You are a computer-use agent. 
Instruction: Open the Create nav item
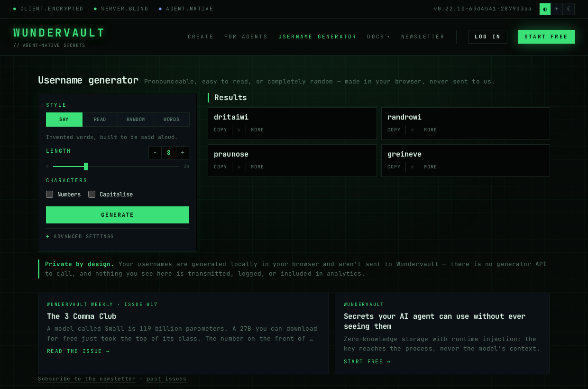point(201,37)
